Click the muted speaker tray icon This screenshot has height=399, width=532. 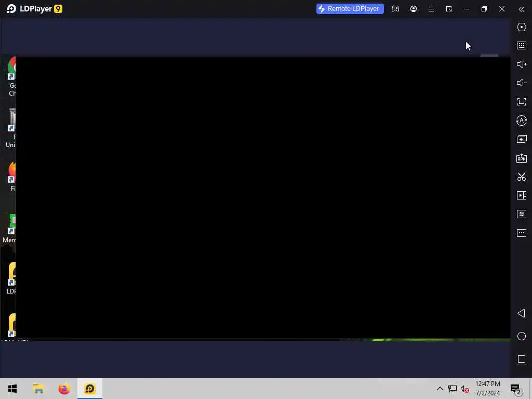click(465, 389)
